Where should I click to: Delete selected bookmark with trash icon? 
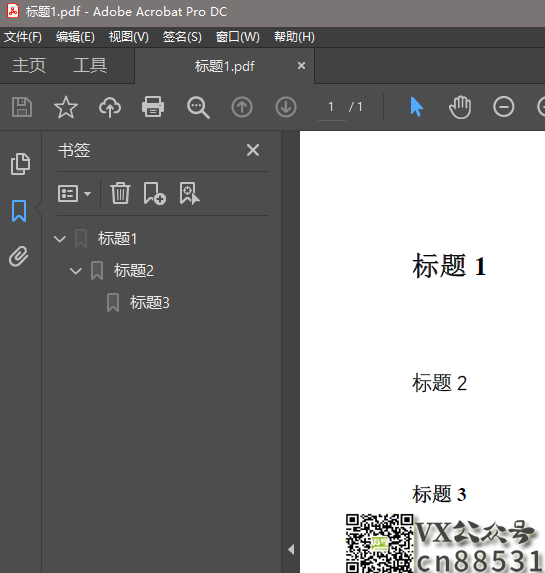[x=120, y=193]
